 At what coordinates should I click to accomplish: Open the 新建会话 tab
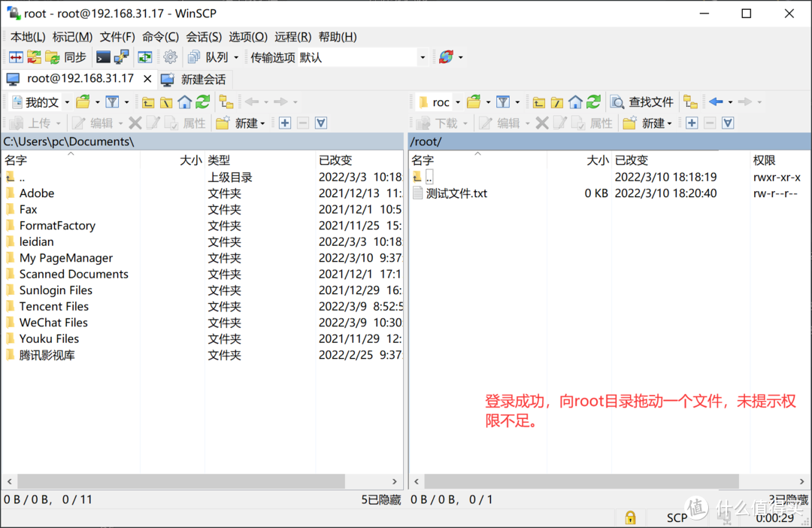194,79
